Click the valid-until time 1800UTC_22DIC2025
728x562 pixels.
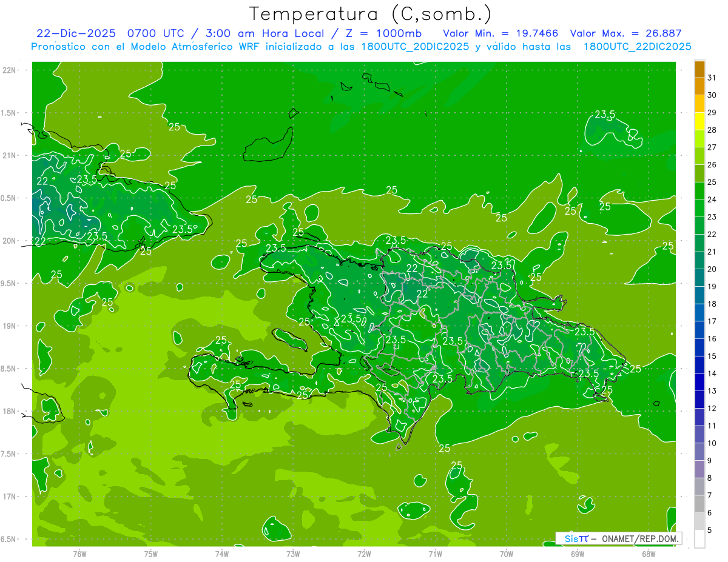pos(637,47)
